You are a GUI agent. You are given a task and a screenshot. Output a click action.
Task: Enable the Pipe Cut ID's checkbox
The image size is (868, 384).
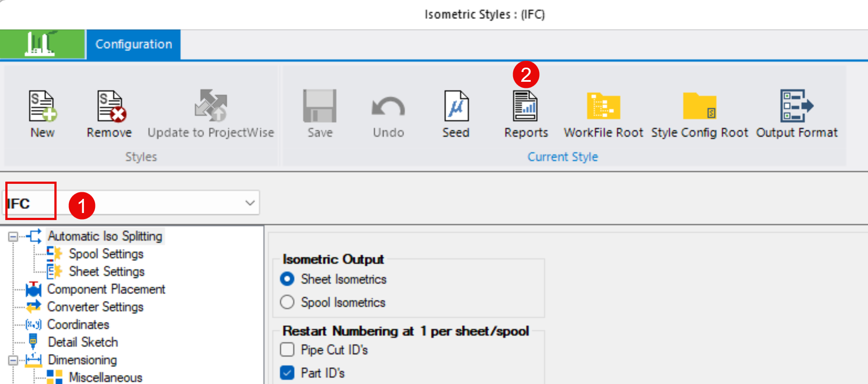pos(287,350)
